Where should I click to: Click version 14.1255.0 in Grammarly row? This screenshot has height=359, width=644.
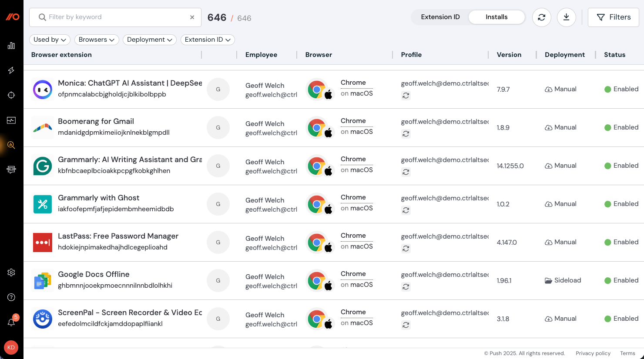[510, 166]
